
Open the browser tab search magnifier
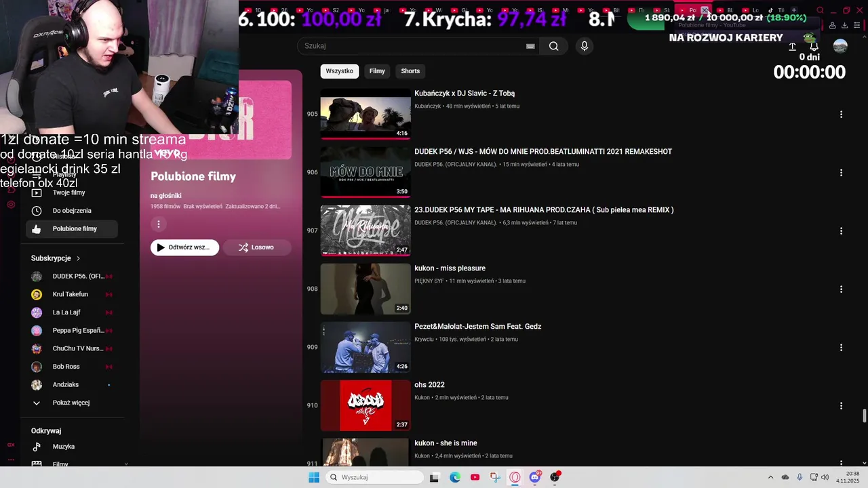[820, 10]
